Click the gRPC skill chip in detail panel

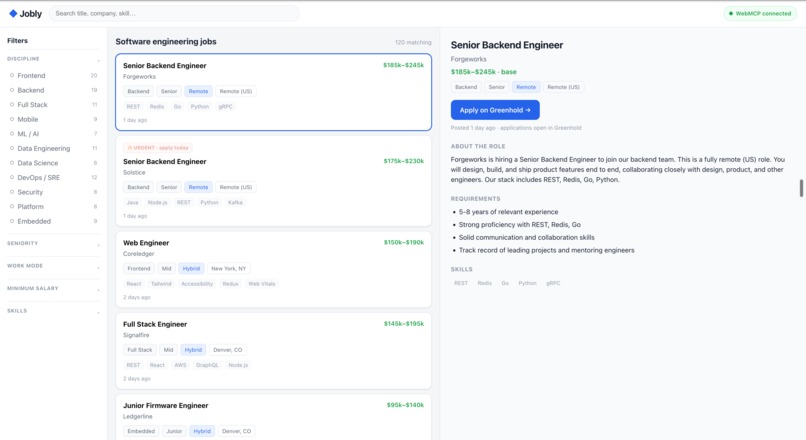553,283
